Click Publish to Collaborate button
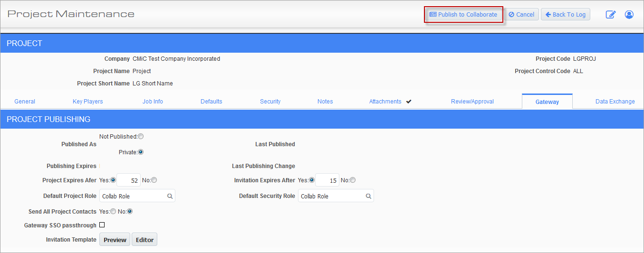644x253 pixels. pyautogui.click(x=463, y=15)
